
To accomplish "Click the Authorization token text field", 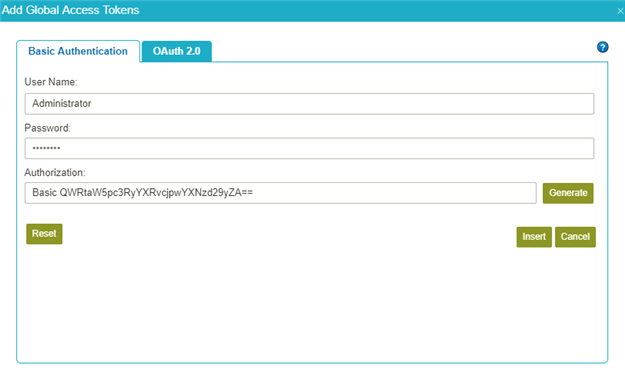I will coord(280,193).
